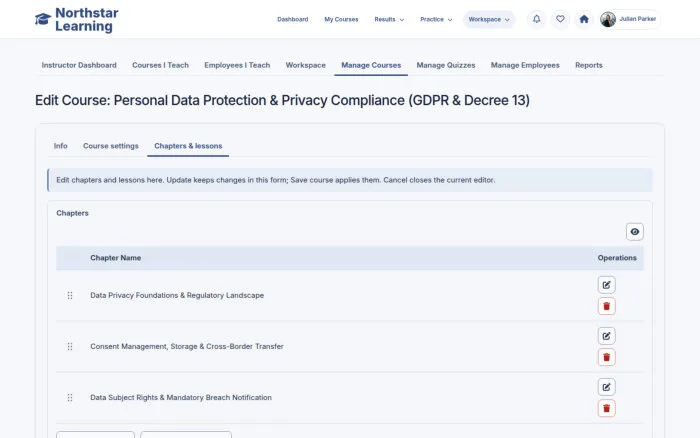Select the Chapters & lessons tab
This screenshot has width=700, height=438.
pos(188,146)
